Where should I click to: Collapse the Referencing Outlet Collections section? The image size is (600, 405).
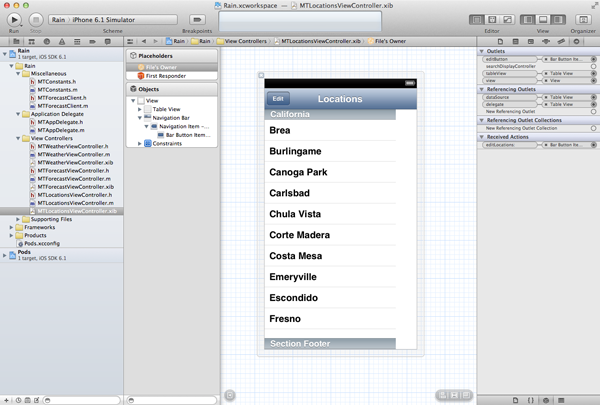[x=482, y=120]
